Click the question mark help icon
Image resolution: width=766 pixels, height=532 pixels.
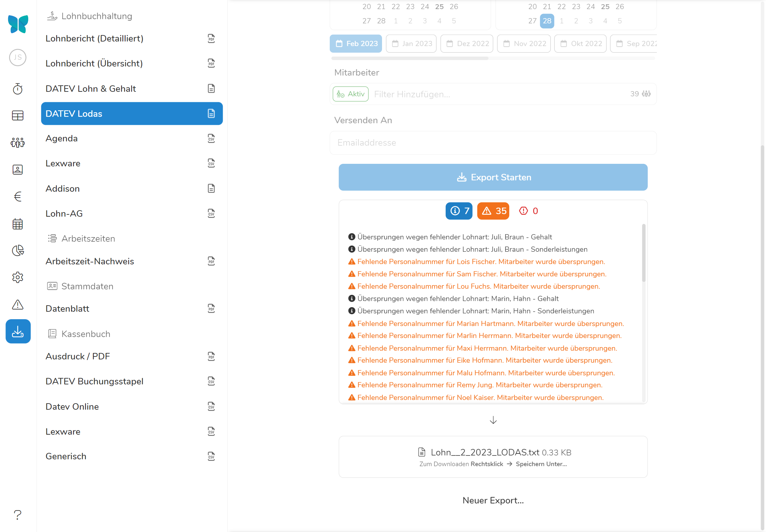pyautogui.click(x=18, y=515)
